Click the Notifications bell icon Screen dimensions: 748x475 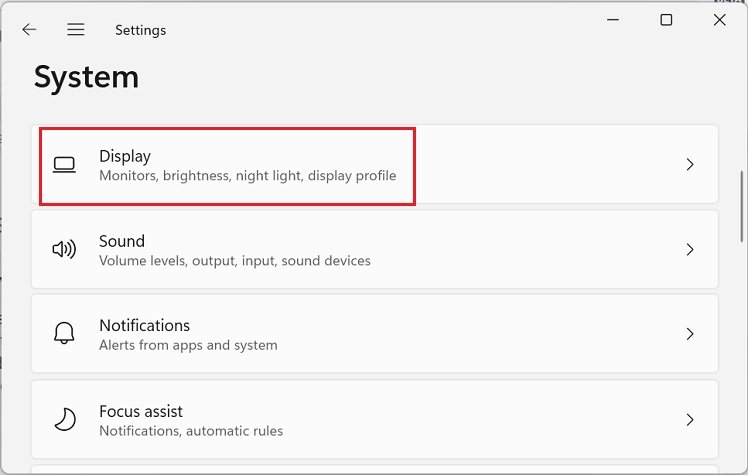(x=64, y=334)
